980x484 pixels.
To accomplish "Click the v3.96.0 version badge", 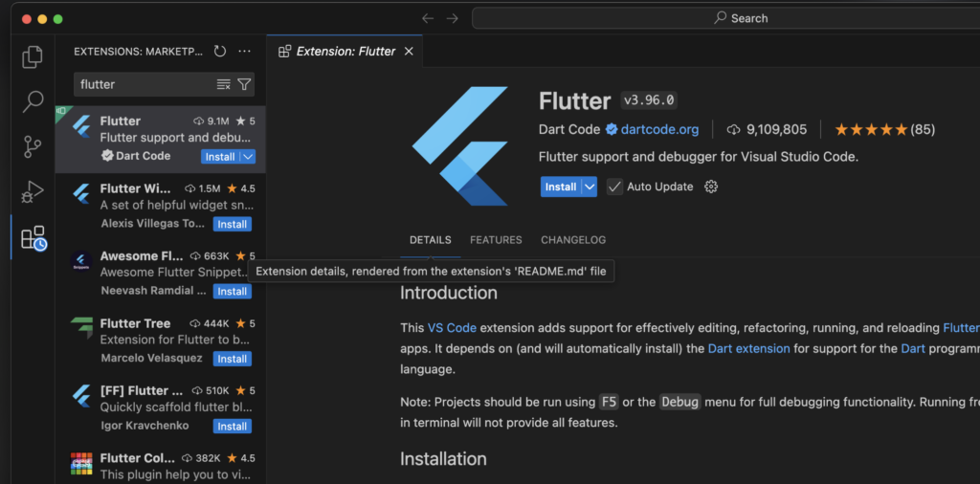I will 649,100.
